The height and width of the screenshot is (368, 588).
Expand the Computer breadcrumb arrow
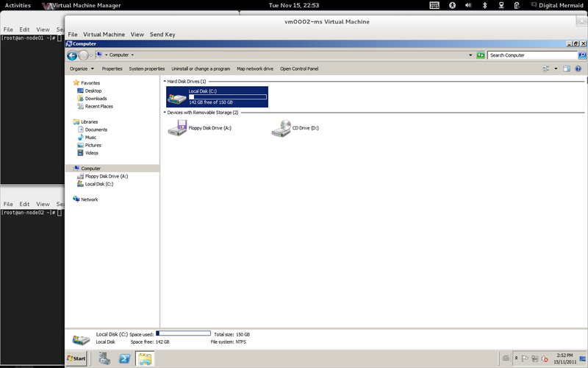(x=132, y=54)
